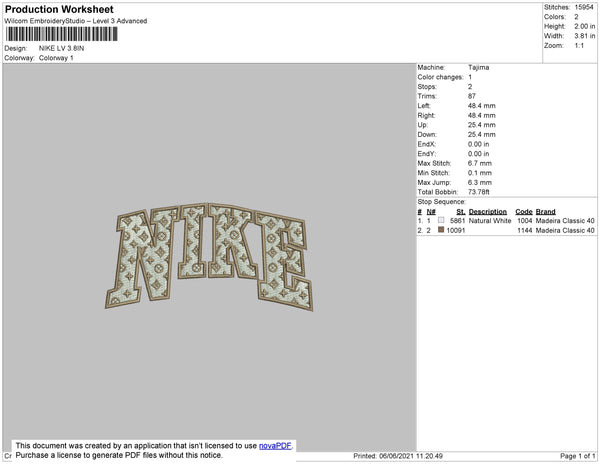Select design name NIKE LV 3.8IN

[x=62, y=48]
